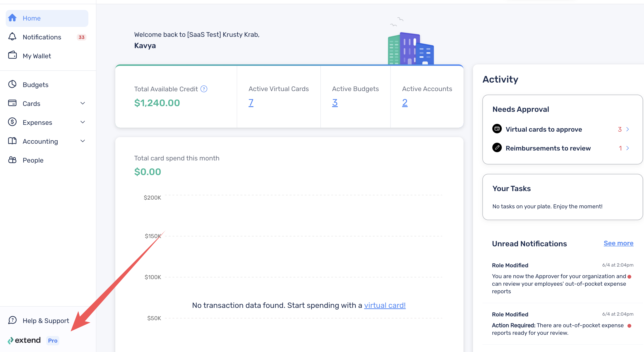Click the People sidebar icon
The width and height of the screenshot is (644, 352).
12,160
